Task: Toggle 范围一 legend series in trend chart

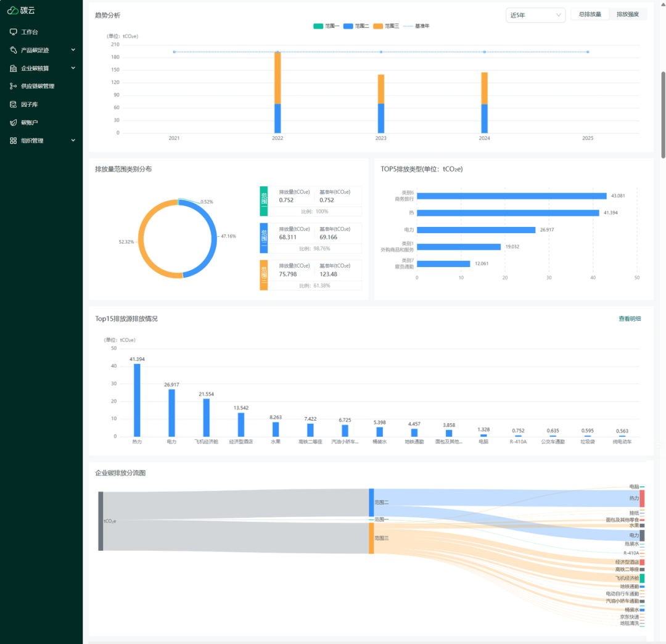Action: (x=327, y=26)
